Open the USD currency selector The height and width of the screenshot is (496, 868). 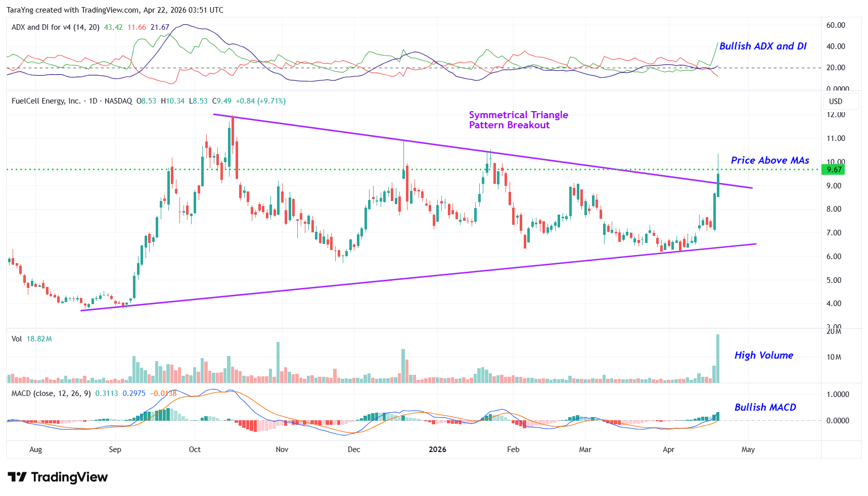[836, 102]
